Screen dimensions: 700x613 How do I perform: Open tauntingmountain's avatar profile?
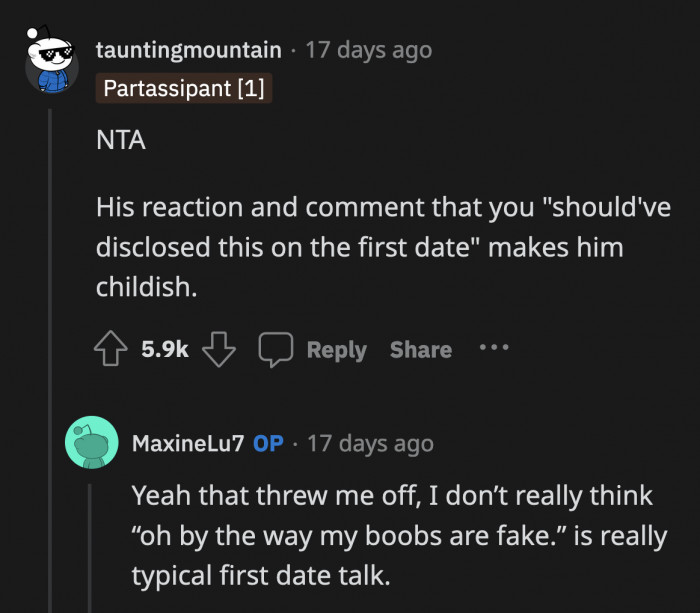[x=50, y=66]
